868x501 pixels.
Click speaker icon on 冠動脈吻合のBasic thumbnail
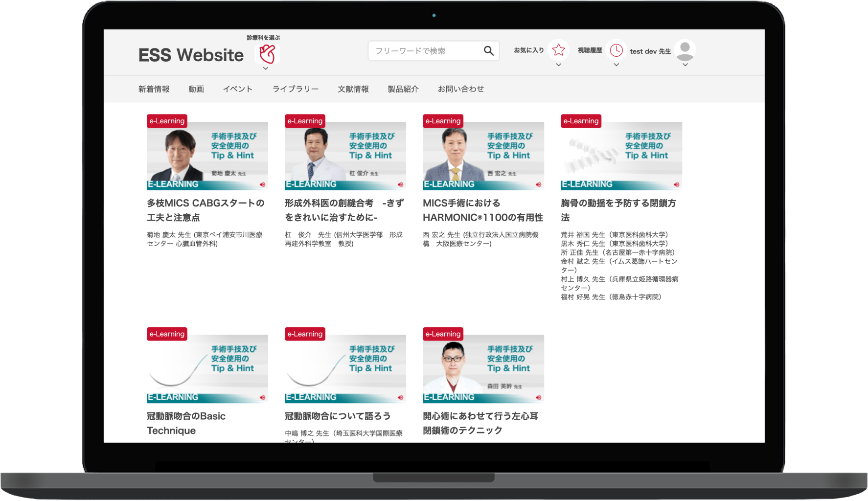(x=262, y=397)
